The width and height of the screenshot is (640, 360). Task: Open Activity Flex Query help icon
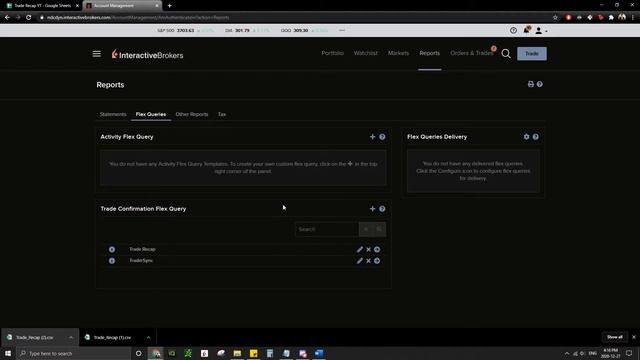tap(382, 137)
